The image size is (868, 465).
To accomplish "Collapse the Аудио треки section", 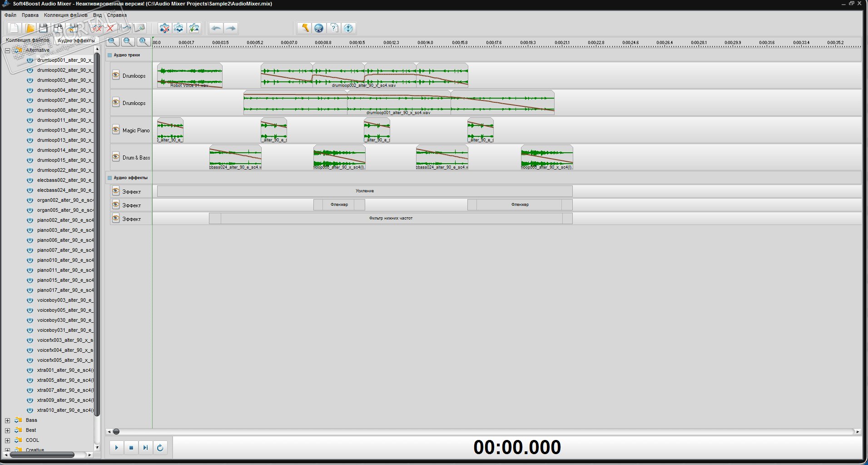I will [x=109, y=55].
